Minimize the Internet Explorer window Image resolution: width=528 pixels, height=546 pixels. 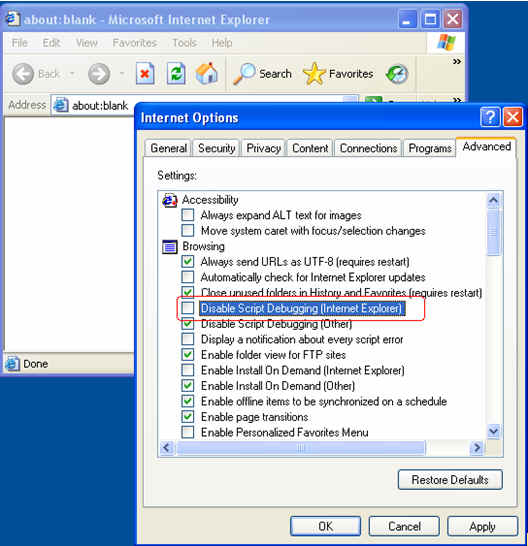coord(407,19)
